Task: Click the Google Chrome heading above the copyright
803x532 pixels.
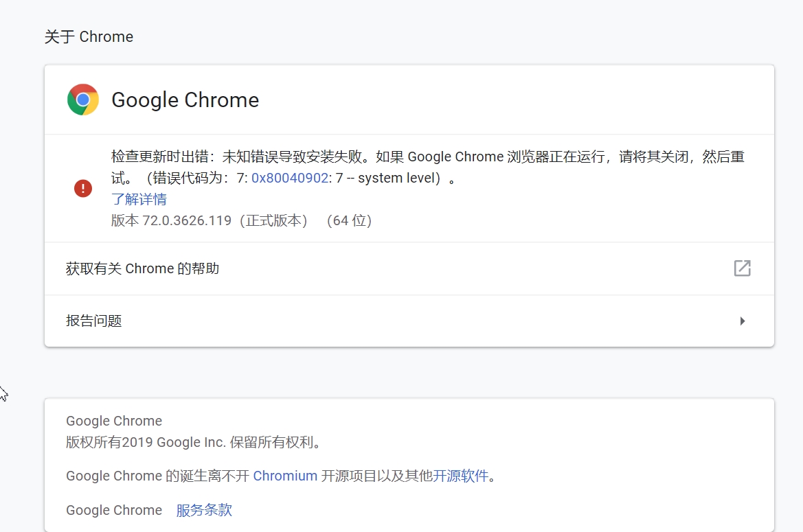Action: pos(114,421)
